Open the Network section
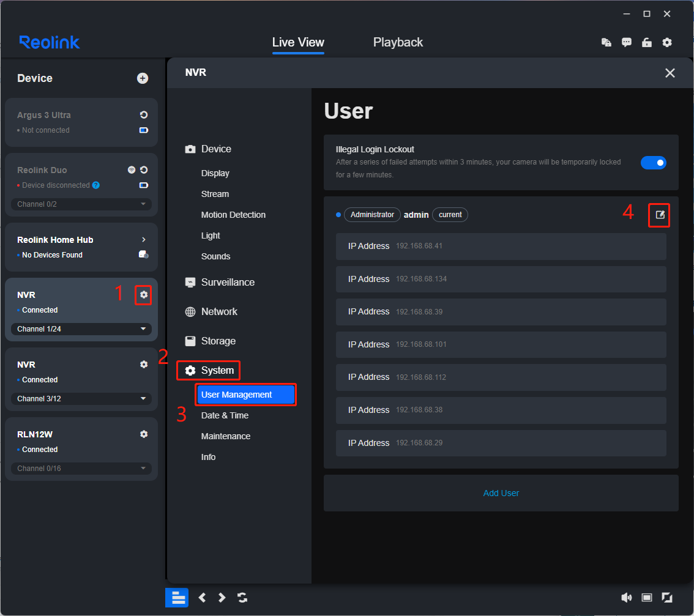Image resolution: width=694 pixels, height=616 pixels. [211, 311]
